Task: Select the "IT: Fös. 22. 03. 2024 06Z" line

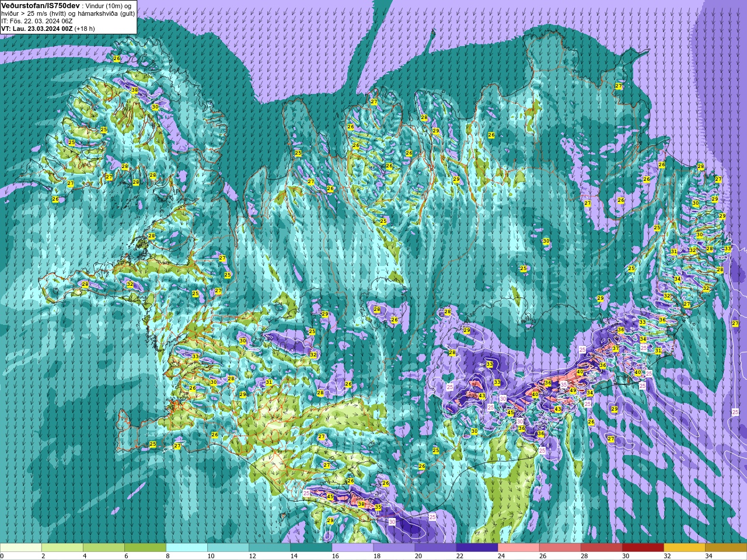Action: (37, 20)
